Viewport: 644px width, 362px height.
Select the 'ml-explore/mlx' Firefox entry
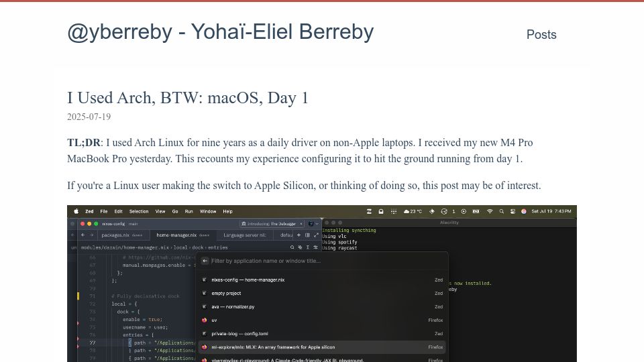tap(322, 347)
